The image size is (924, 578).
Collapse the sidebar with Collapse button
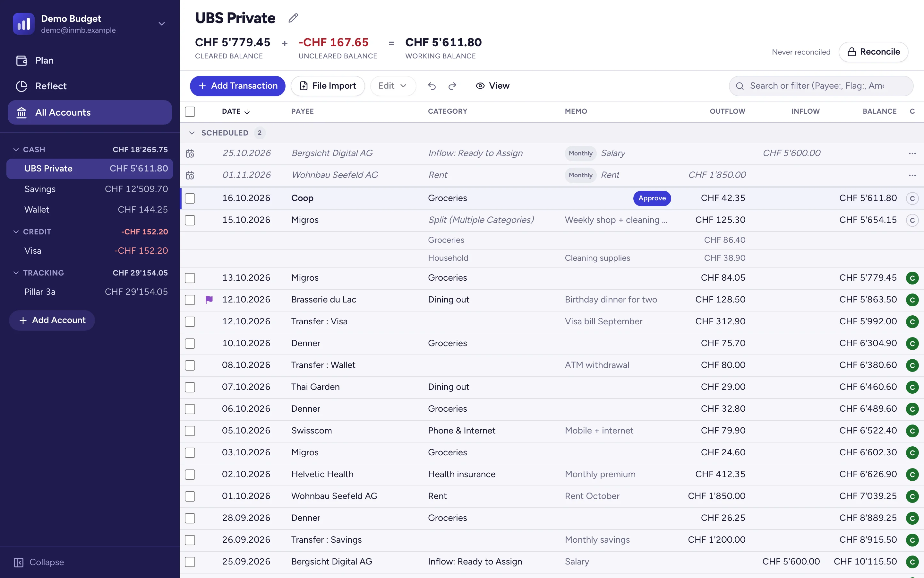point(39,562)
